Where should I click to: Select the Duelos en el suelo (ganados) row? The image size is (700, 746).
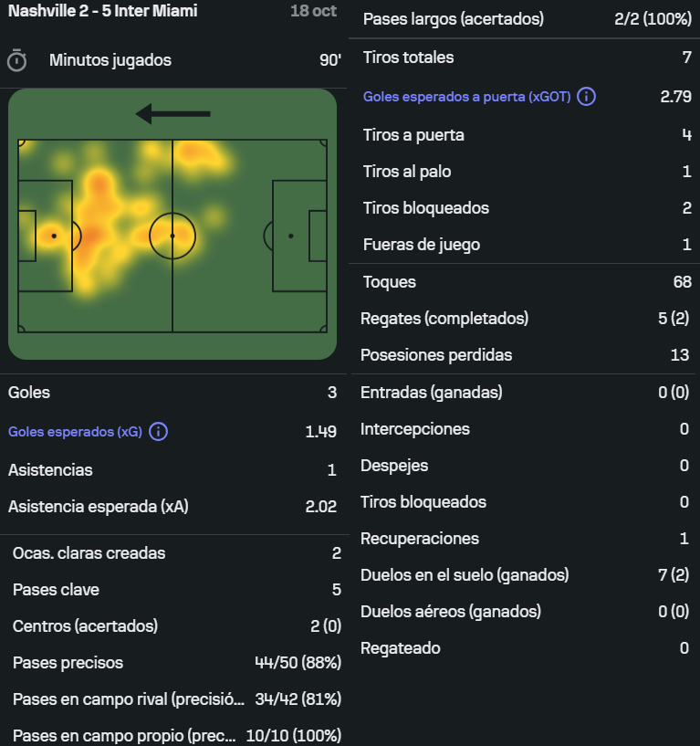click(x=526, y=575)
